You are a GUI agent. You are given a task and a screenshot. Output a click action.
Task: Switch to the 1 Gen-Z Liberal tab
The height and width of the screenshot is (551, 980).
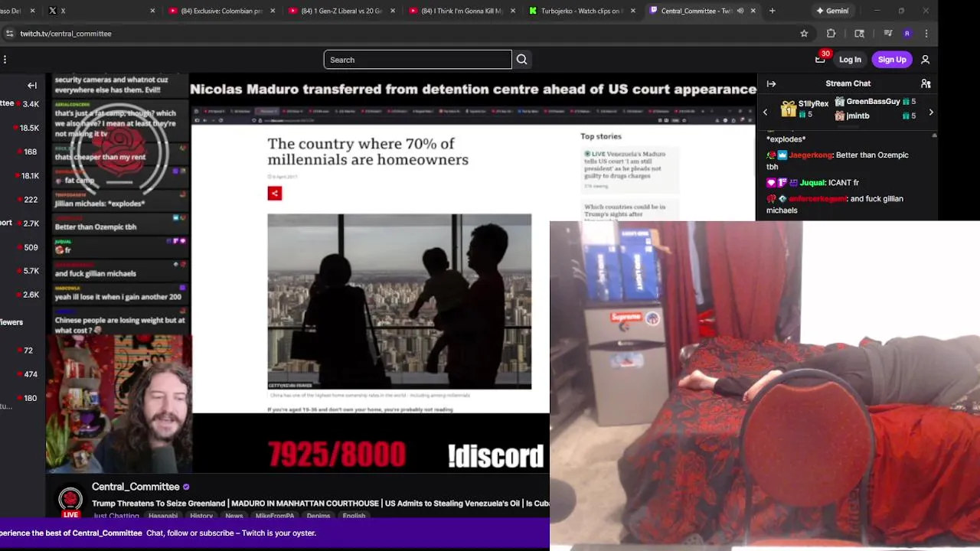(341, 11)
